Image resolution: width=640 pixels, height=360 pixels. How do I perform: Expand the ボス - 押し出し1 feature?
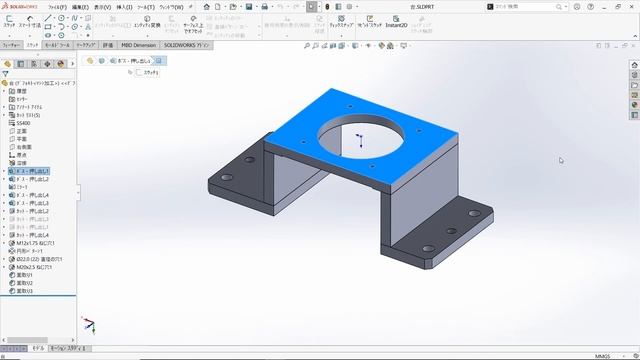(x=4, y=171)
